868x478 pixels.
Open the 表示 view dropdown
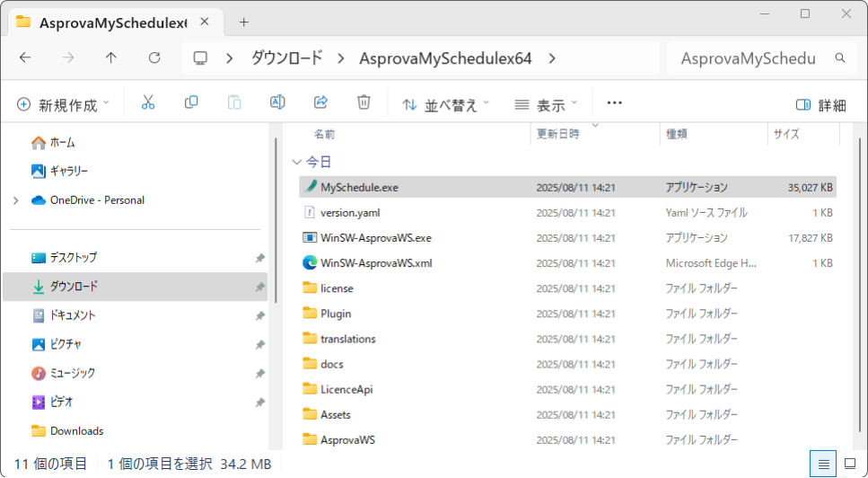pyautogui.click(x=546, y=105)
